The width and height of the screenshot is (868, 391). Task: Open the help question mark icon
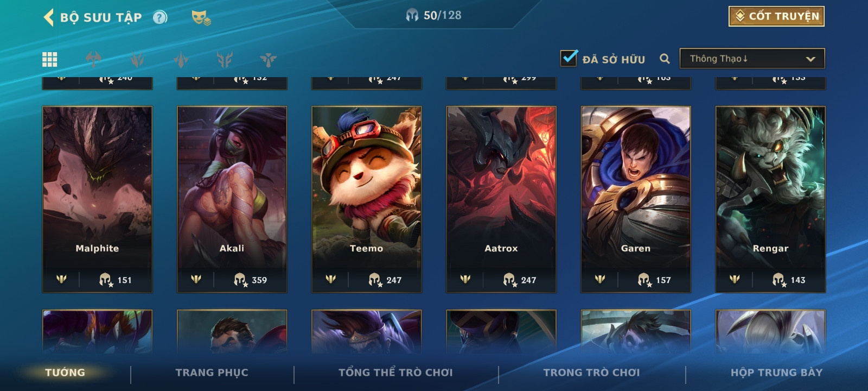159,17
